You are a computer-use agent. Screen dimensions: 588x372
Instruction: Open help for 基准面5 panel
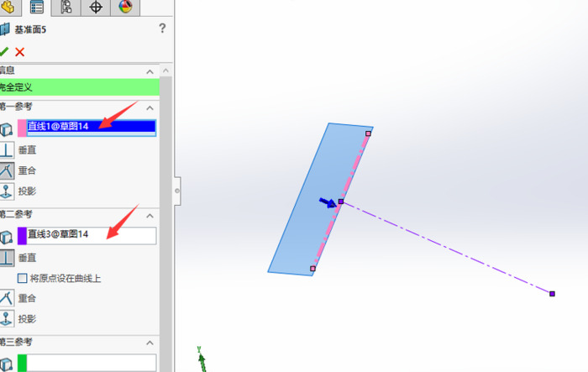tap(162, 29)
